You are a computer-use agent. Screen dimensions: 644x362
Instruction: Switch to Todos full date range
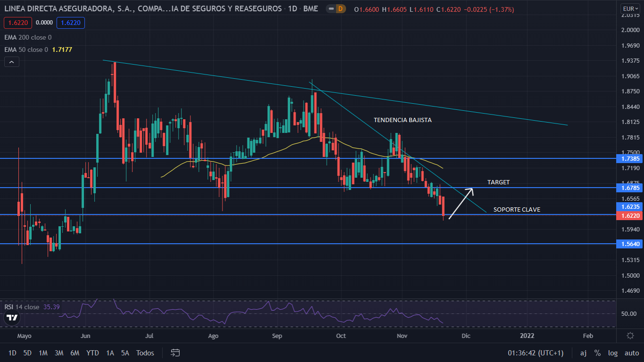pos(145,353)
